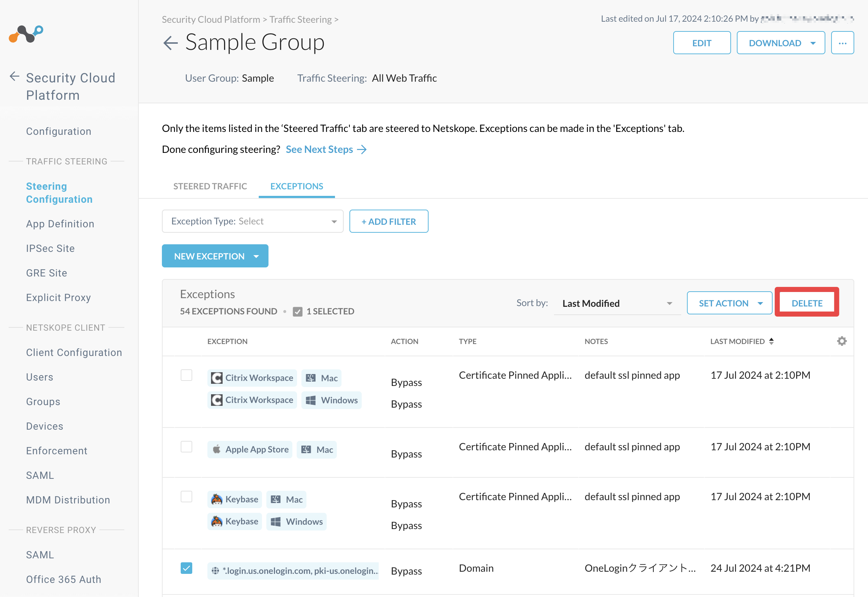Click the Keybase Mac app chip
This screenshot has width=868, height=597.
[x=235, y=499]
